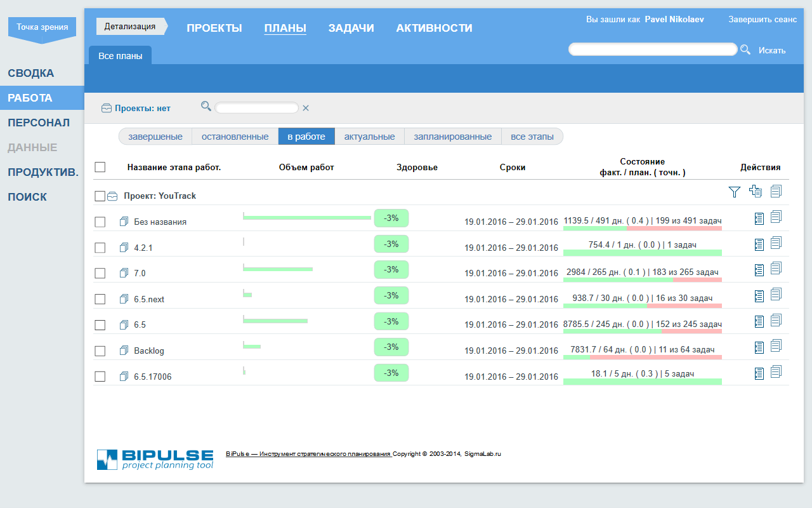
Task: Click copy pages icon for Backlog
Action: pyautogui.click(x=776, y=345)
